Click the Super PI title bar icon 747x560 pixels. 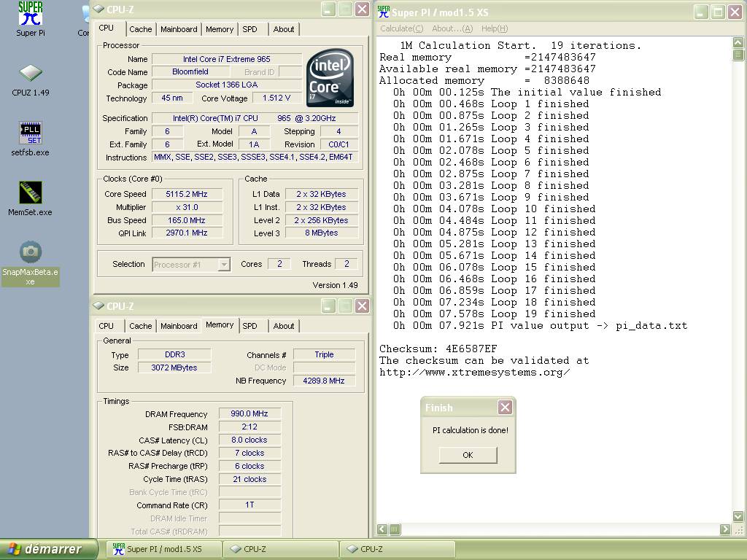click(x=384, y=12)
